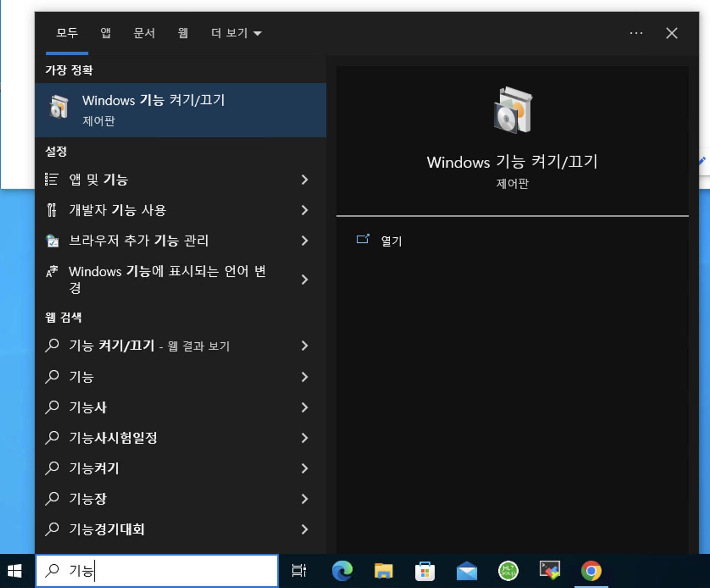Open the terminal-style taskbar icon beside Chrome
This screenshot has height=588, width=710.
click(x=549, y=570)
